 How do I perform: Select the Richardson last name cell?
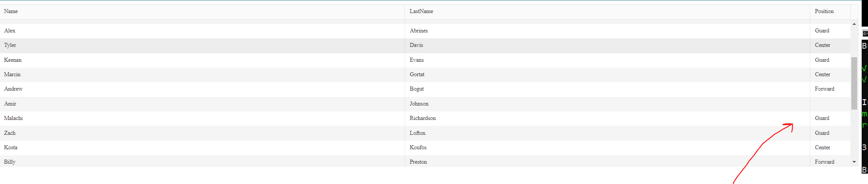click(x=607, y=118)
